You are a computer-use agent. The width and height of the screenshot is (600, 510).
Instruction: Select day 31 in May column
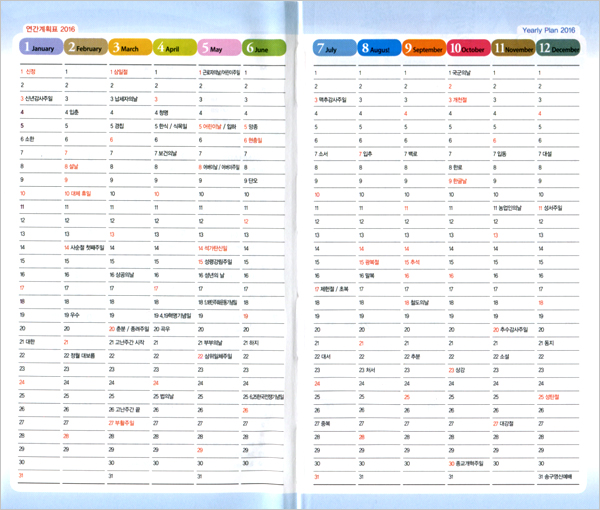coord(200,477)
